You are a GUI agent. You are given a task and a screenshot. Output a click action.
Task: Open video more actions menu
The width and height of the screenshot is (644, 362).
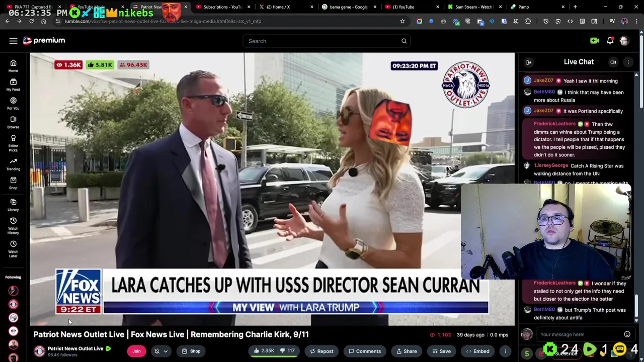pyautogui.click(x=505, y=351)
